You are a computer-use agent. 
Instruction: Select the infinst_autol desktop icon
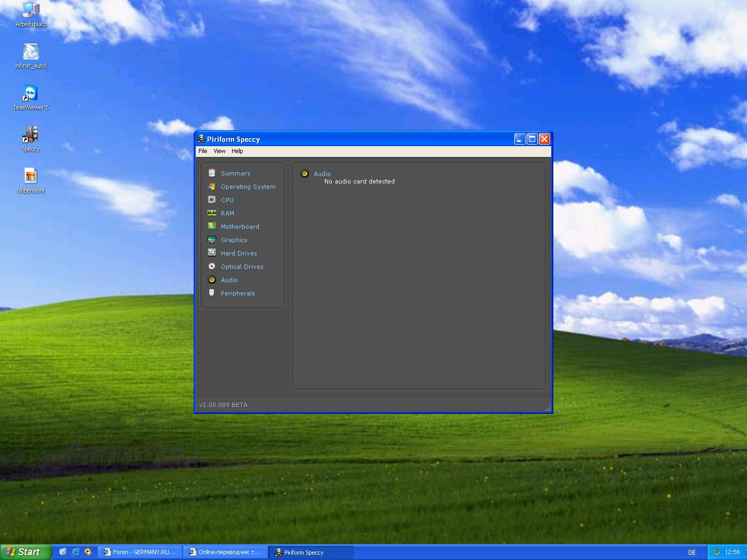31,56
